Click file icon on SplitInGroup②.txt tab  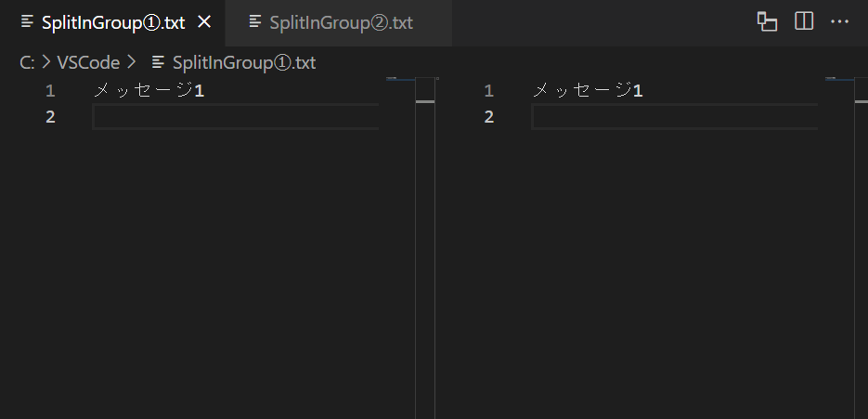[255, 22]
